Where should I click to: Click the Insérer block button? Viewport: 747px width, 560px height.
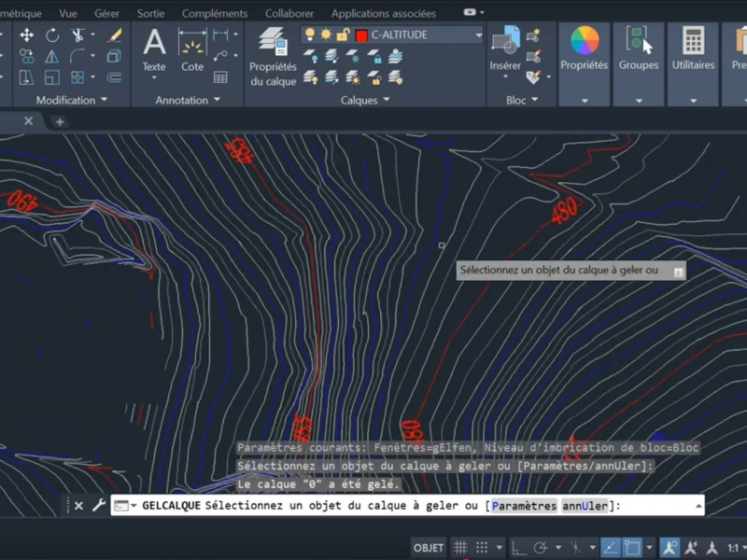click(505, 49)
